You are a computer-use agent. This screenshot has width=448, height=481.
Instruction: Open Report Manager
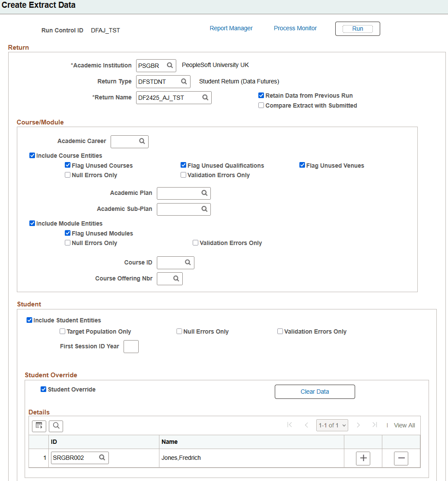[x=231, y=28]
